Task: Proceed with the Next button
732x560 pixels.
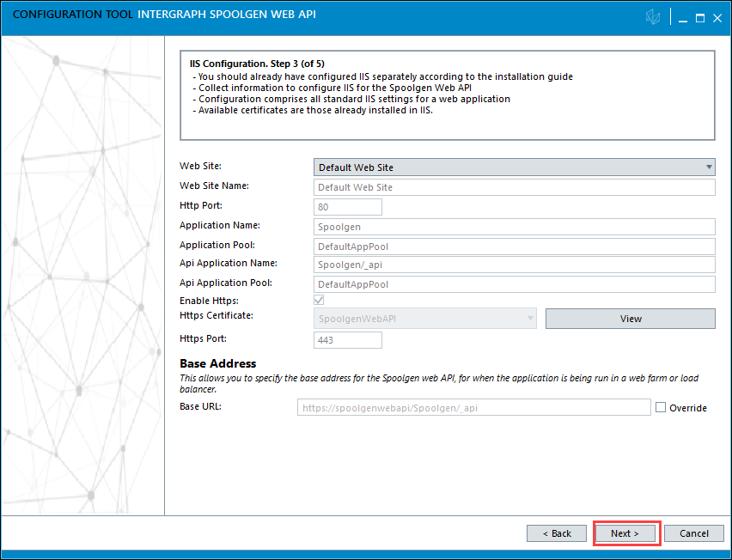Action: tap(625, 533)
